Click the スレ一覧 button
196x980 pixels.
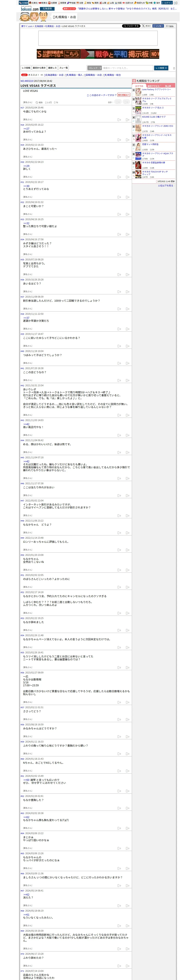[64, 68]
